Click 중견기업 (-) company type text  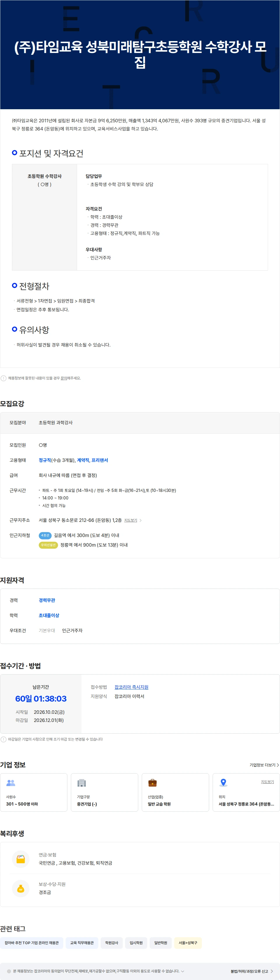(87, 804)
